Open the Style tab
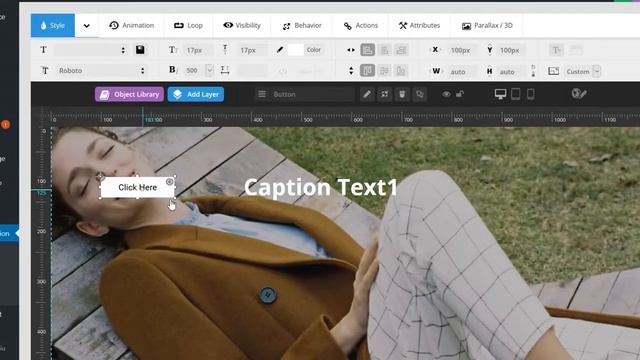640x360 pixels. [53, 25]
